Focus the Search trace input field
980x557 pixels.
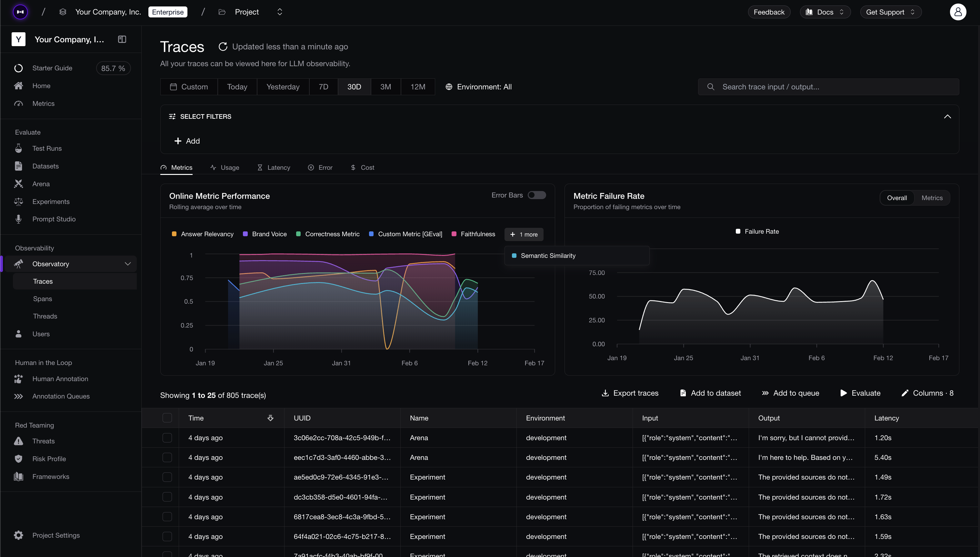[829, 87]
